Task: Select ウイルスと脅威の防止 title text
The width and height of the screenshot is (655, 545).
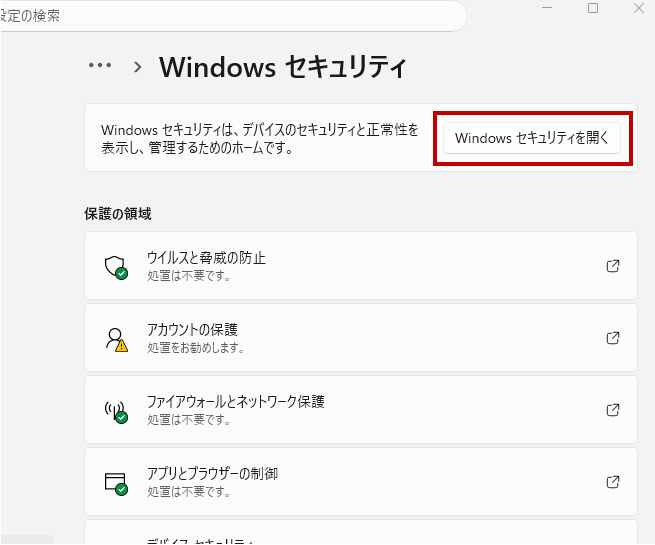Action: click(x=206, y=258)
